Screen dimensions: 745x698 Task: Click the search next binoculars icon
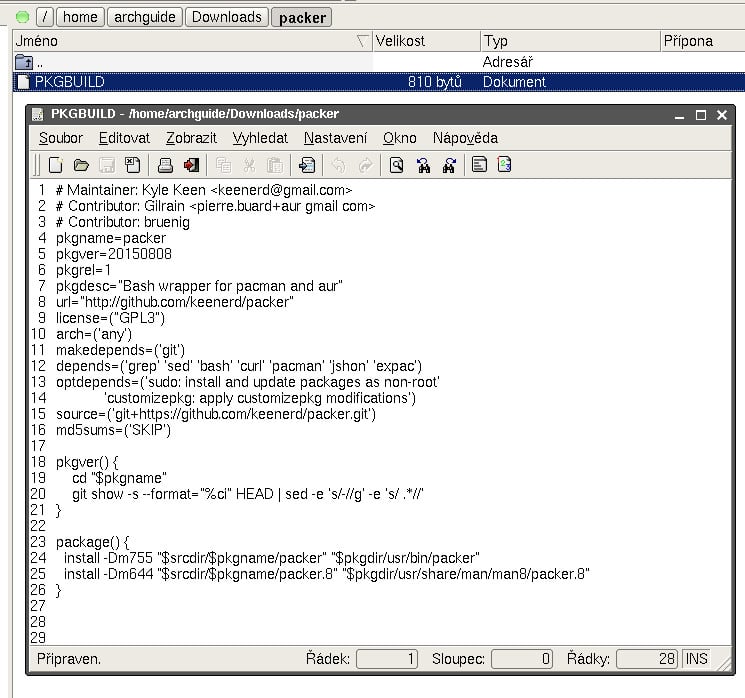coord(449,165)
